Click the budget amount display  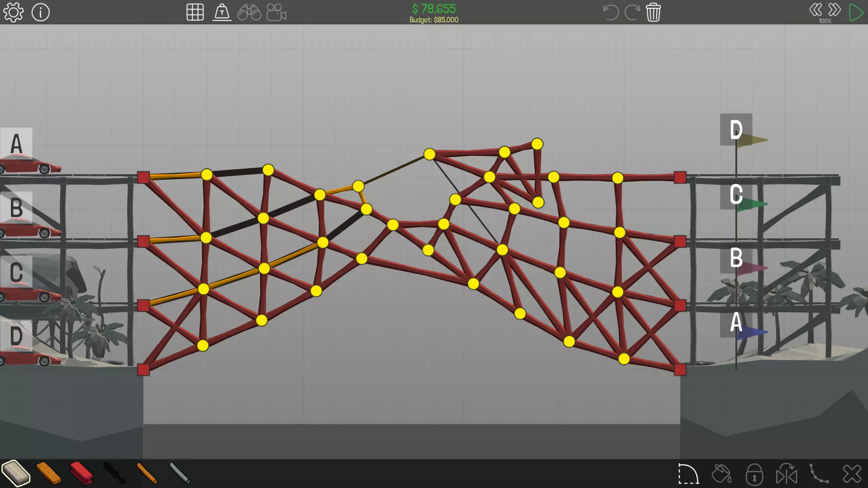pos(434,20)
